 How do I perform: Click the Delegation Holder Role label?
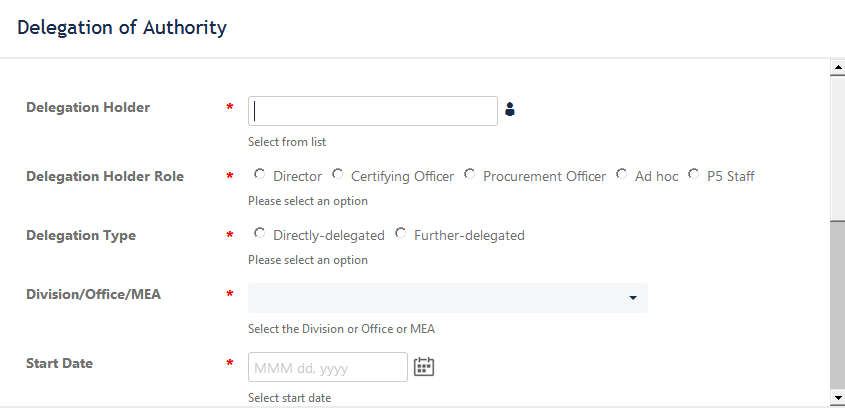105,176
